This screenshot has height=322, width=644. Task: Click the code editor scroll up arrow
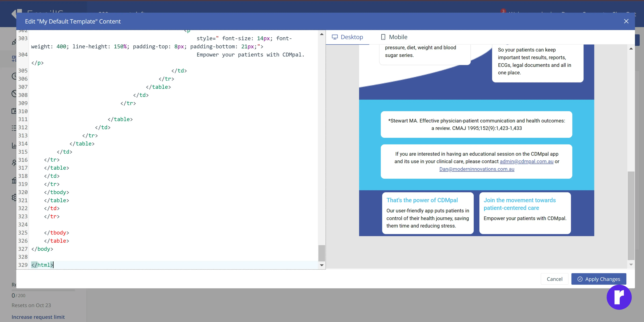click(321, 34)
